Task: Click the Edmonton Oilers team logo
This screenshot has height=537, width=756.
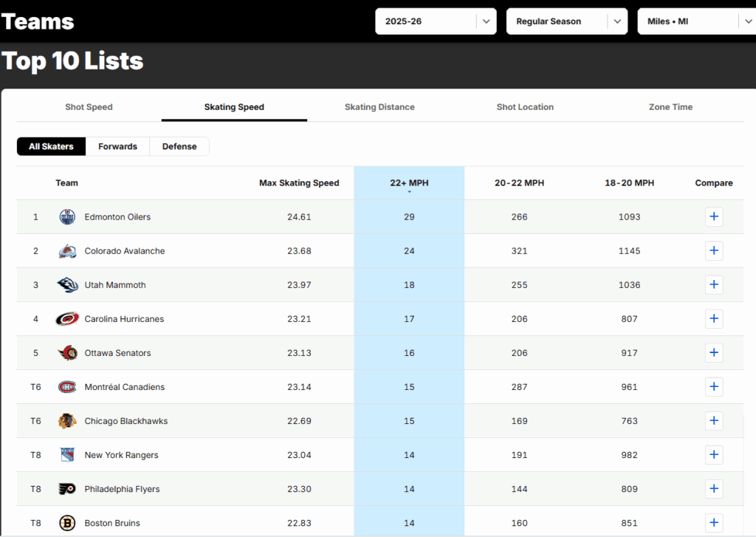Action: (67, 217)
